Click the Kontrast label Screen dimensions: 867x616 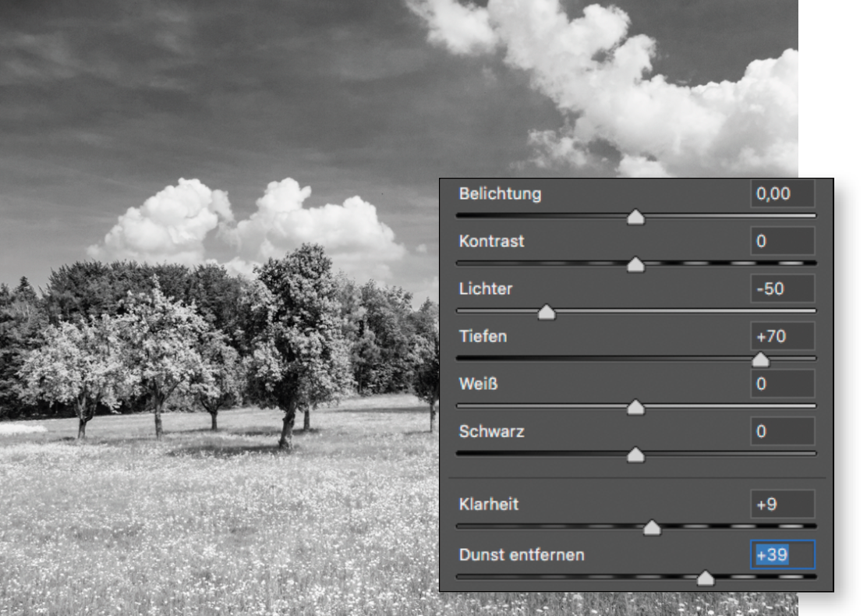[x=491, y=241]
